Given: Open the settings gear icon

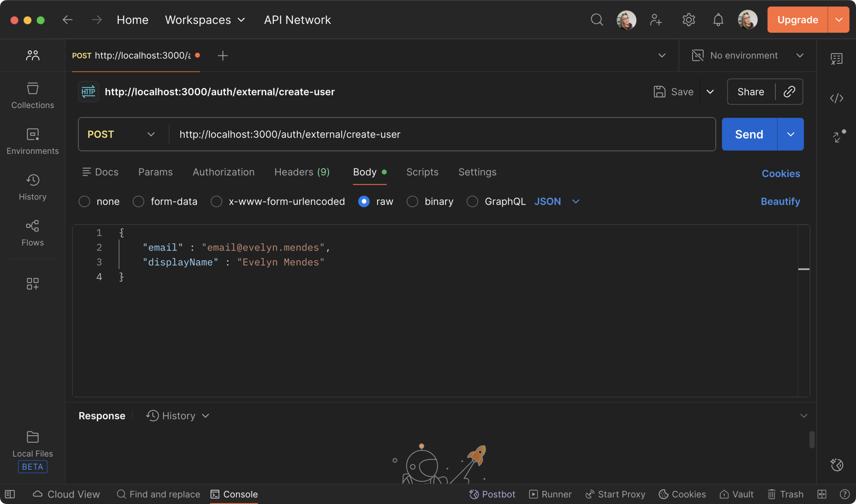Looking at the screenshot, I should [x=688, y=20].
